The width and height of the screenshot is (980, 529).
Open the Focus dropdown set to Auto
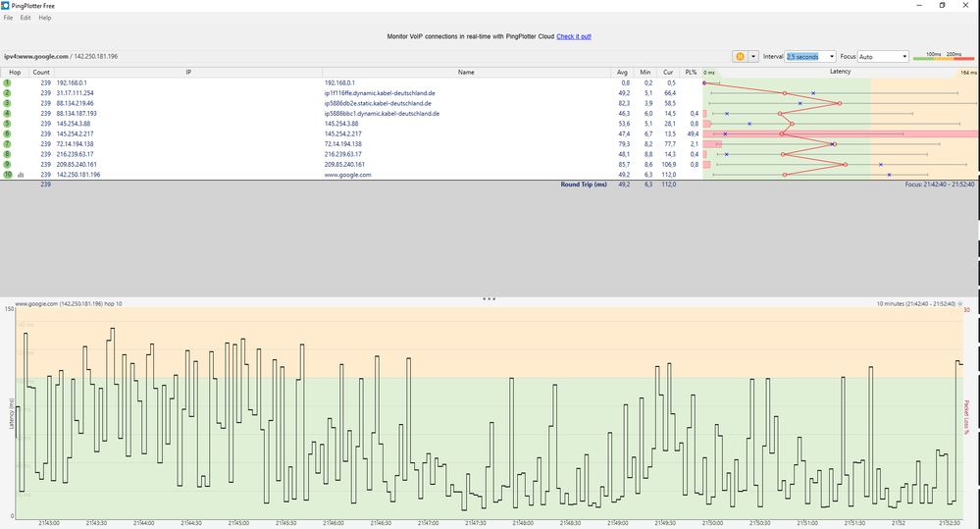click(883, 56)
